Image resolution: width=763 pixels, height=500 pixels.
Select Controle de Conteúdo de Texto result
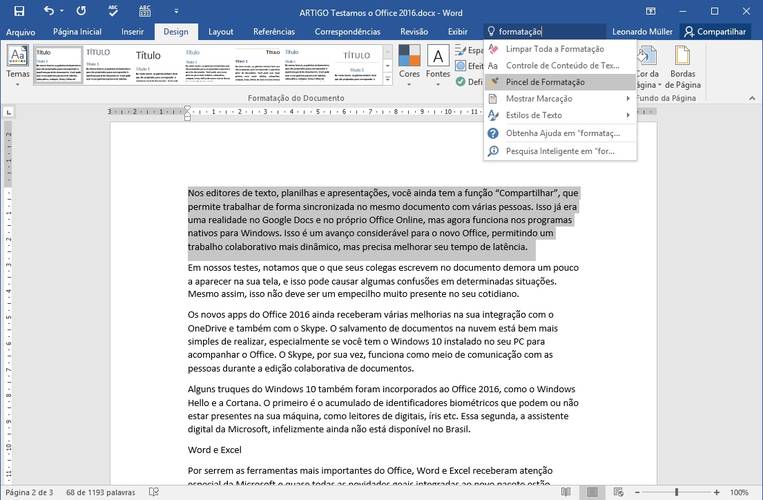click(x=560, y=65)
